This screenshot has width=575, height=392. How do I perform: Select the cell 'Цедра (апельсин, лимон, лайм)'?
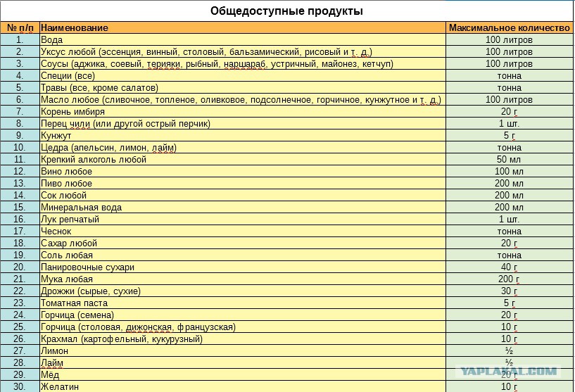click(243, 147)
